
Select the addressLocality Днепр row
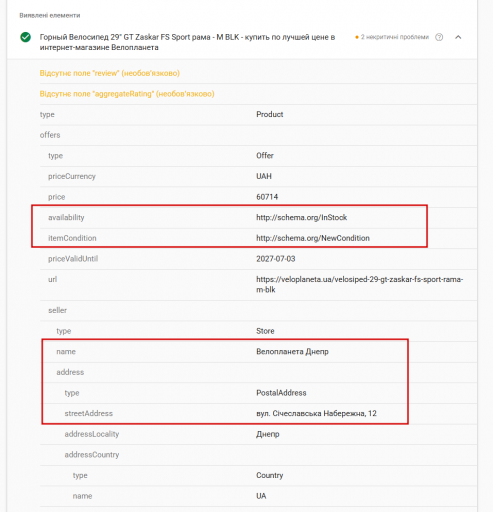(x=258, y=434)
